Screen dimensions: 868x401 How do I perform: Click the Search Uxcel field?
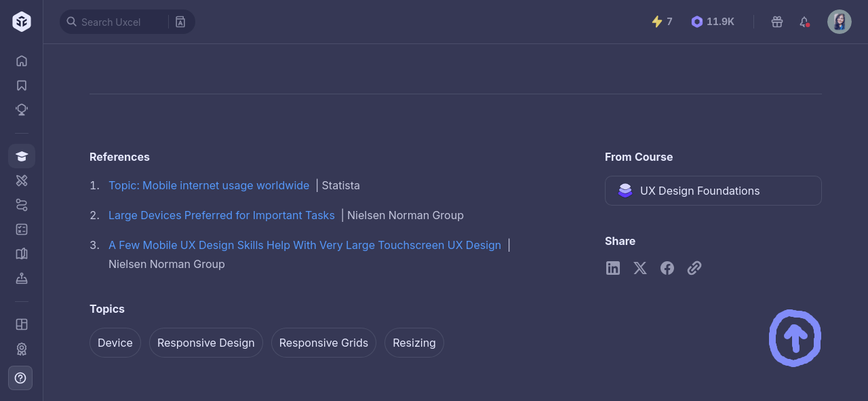[x=119, y=22]
